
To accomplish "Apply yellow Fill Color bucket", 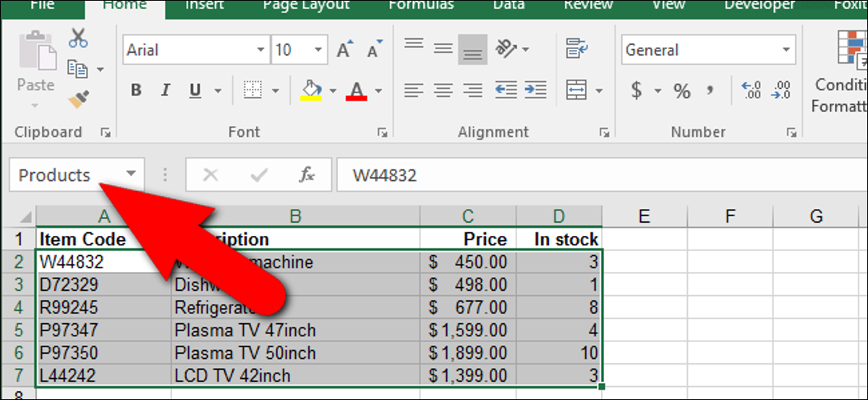I will (x=311, y=90).
